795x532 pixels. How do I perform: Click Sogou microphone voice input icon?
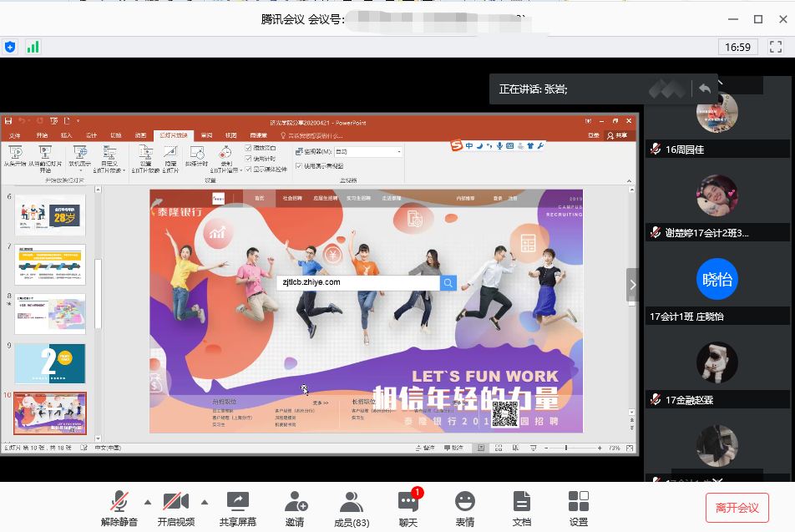(x=500, y=145)
